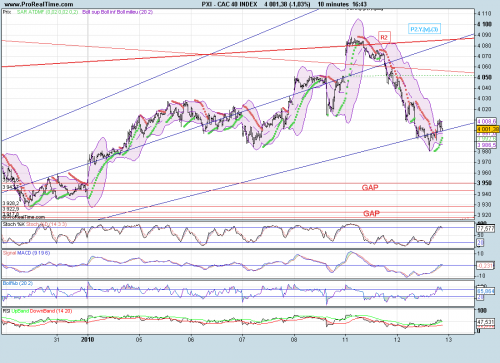Select the purple Boll sup Boll inf label
The width and height of the screenshot is (500, 363).
coord(118,12)
